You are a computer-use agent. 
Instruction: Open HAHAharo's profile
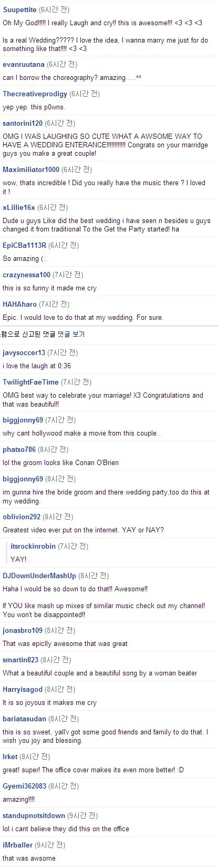(x=20, y=305)
